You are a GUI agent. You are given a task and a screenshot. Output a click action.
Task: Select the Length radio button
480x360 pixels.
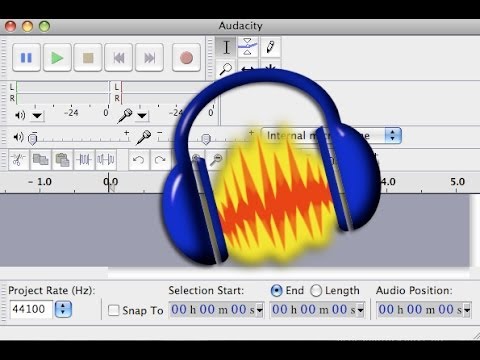click(316, 291)
